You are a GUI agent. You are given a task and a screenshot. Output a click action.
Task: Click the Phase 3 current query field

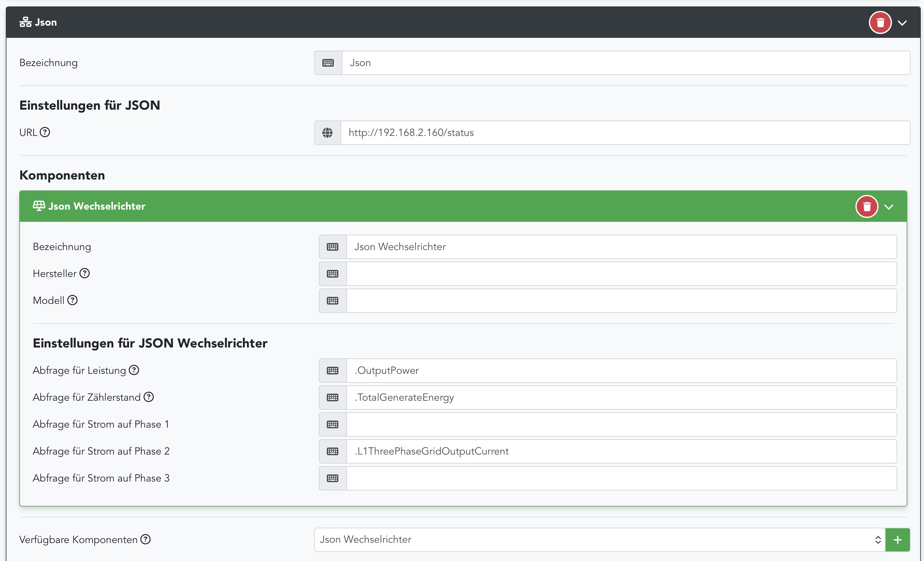tap(621, 478)
